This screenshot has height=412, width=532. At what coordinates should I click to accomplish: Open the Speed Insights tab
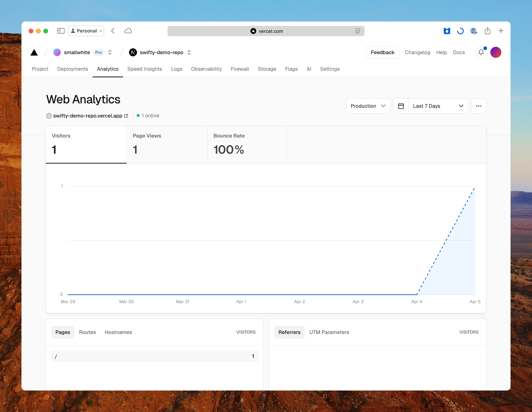click(145, 69)
